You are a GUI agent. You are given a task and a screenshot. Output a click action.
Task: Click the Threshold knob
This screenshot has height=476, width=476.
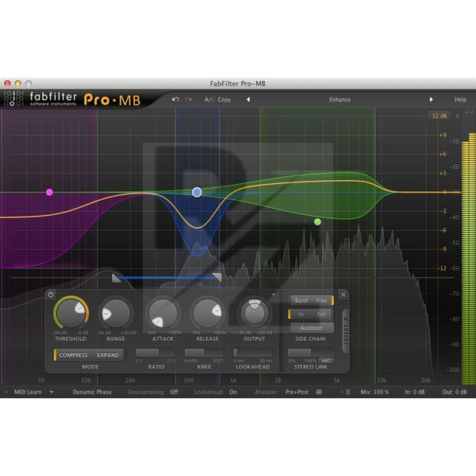tap(71, 313)
